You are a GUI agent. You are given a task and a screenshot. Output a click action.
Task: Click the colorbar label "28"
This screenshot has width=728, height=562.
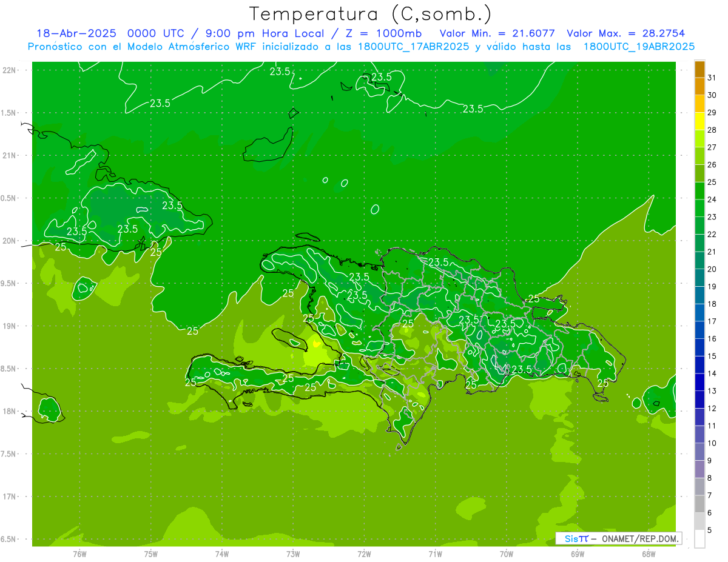pos(712,130)
